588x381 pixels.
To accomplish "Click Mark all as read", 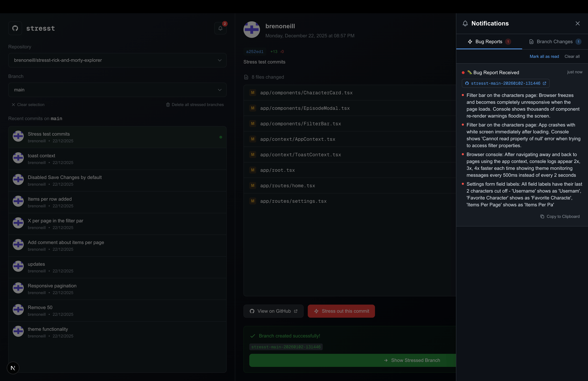I will click(544, 56).
